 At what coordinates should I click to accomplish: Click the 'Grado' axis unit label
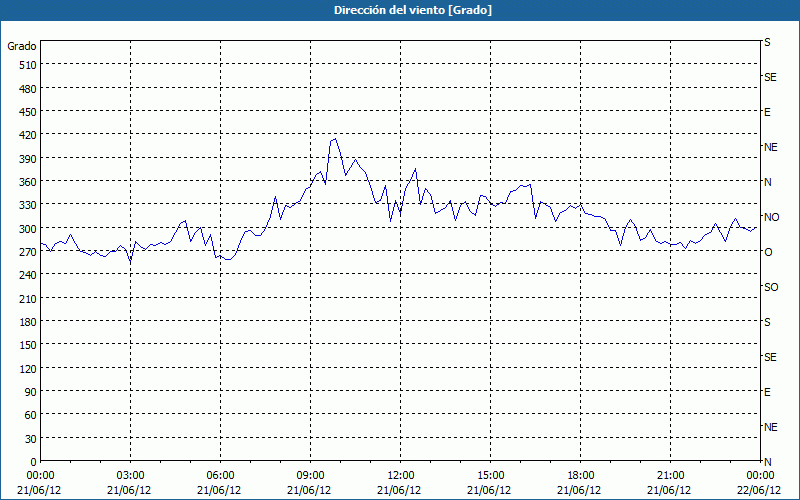click(x=22, y=46)
